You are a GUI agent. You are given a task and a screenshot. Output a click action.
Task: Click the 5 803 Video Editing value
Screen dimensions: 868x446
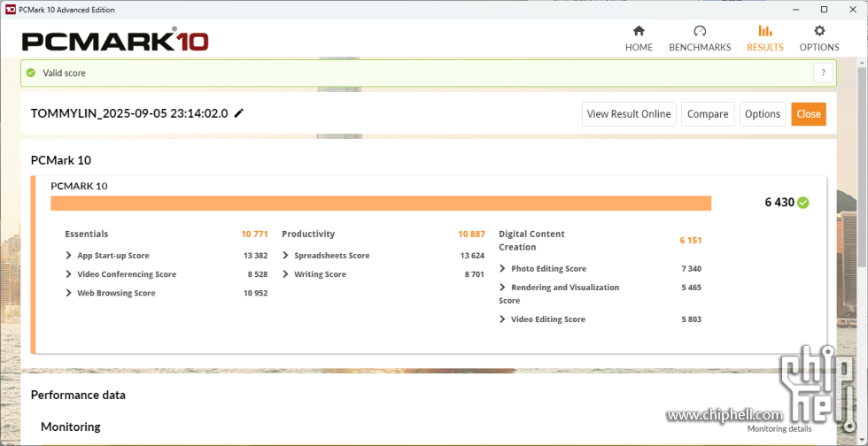click(692, 319)
